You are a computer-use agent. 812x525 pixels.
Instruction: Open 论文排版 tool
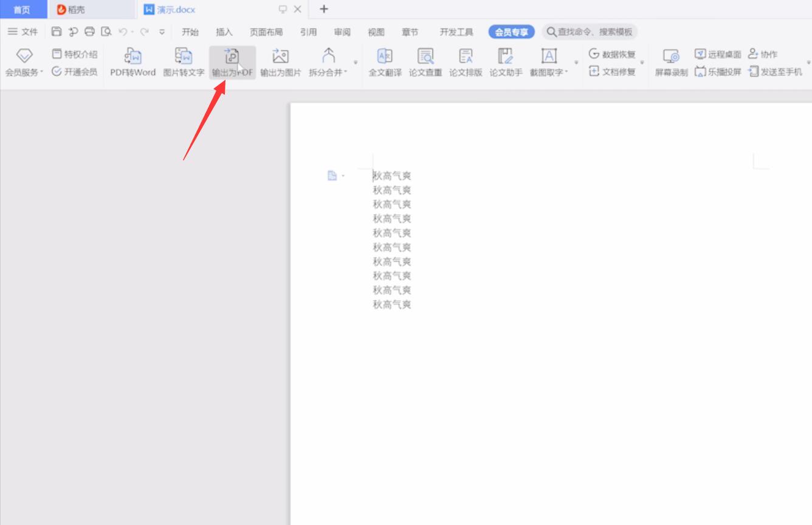[x=466, y=63]
